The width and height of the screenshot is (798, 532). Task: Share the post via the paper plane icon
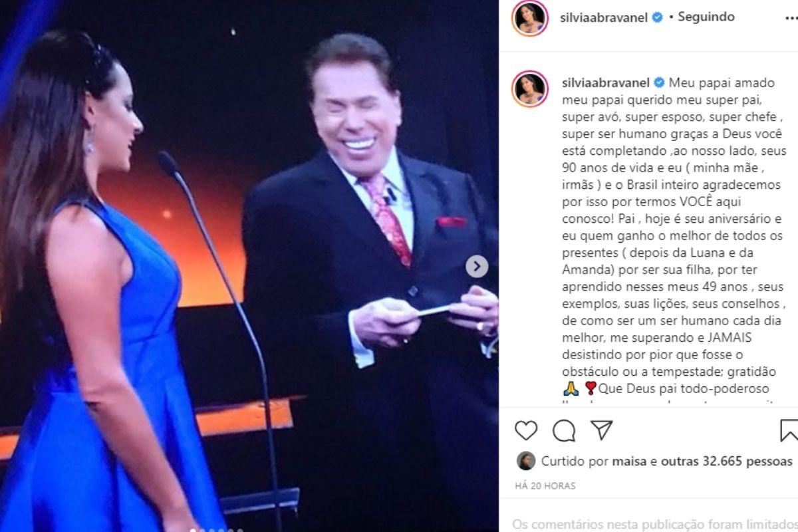601,430
